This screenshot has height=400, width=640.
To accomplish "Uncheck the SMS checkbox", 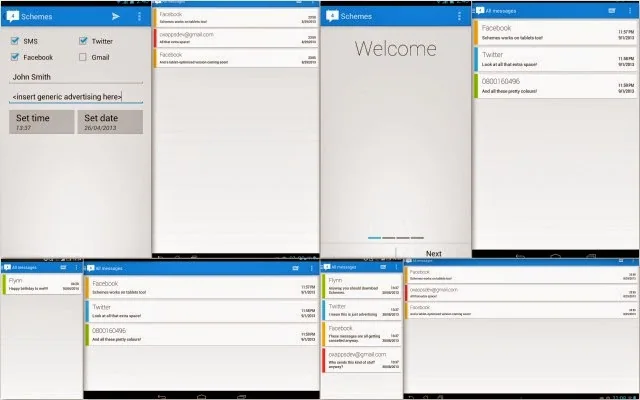I will click(x=15, y=40).
